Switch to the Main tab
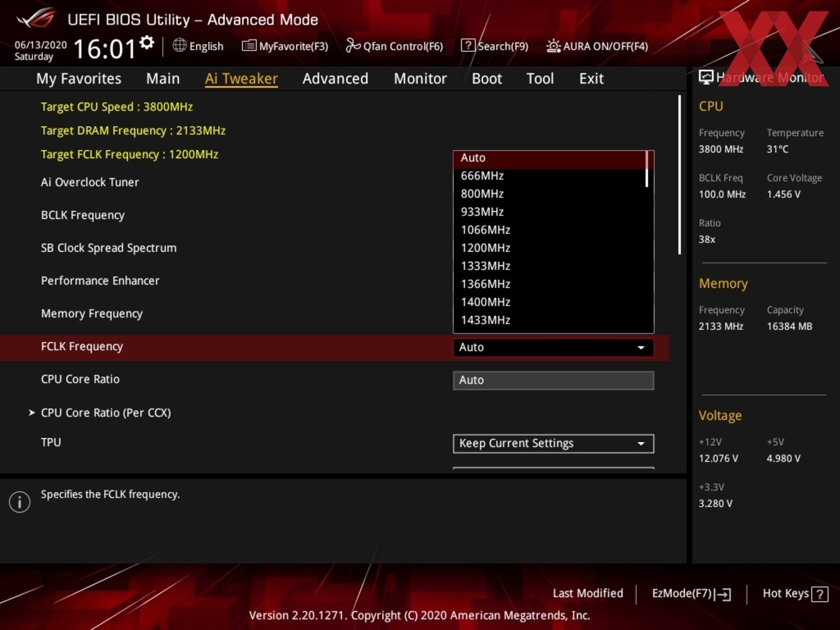 (x=163, y=78)
